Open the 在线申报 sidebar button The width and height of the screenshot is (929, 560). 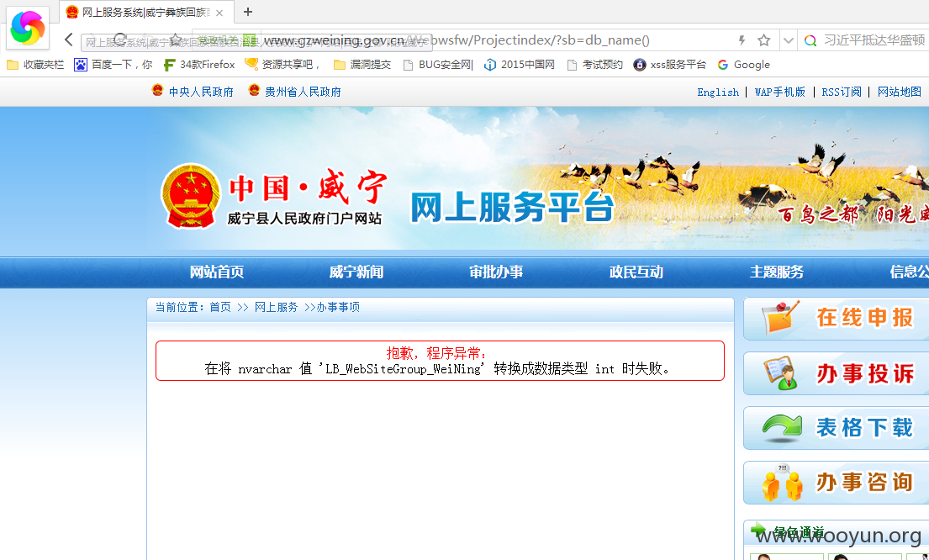pos(836,319)
